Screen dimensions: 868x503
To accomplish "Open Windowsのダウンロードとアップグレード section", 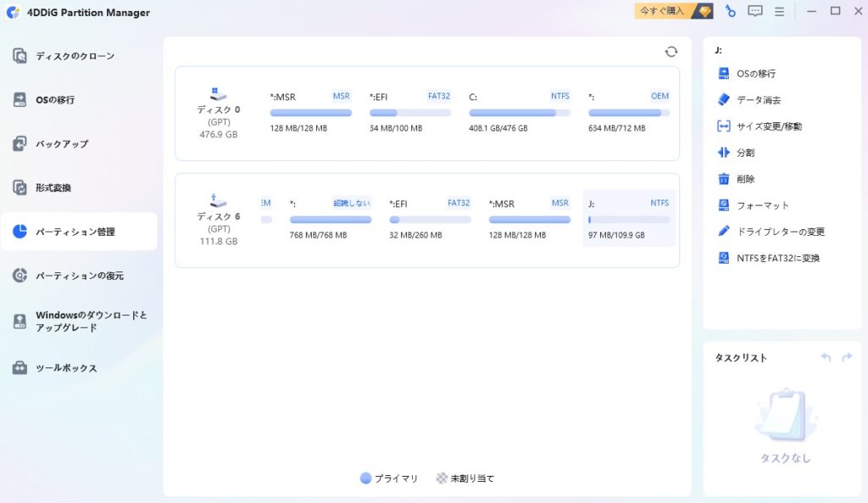I will (91, 321).
